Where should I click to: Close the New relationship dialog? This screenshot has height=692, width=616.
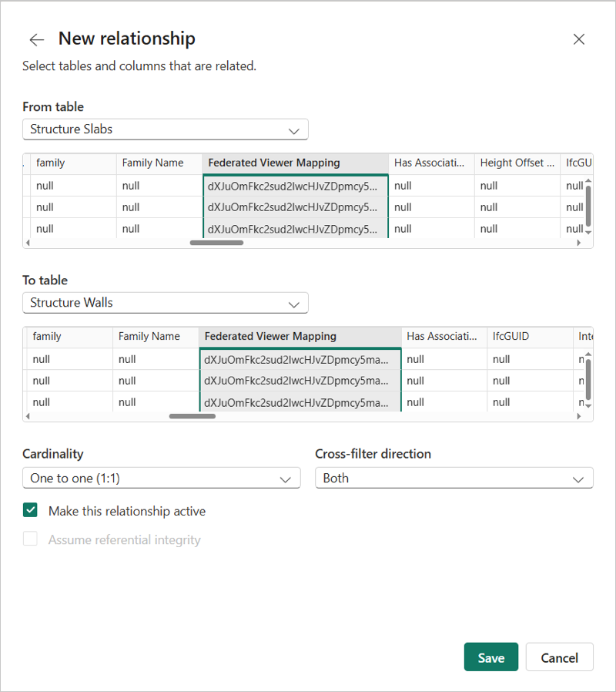(x=579, y=39)
